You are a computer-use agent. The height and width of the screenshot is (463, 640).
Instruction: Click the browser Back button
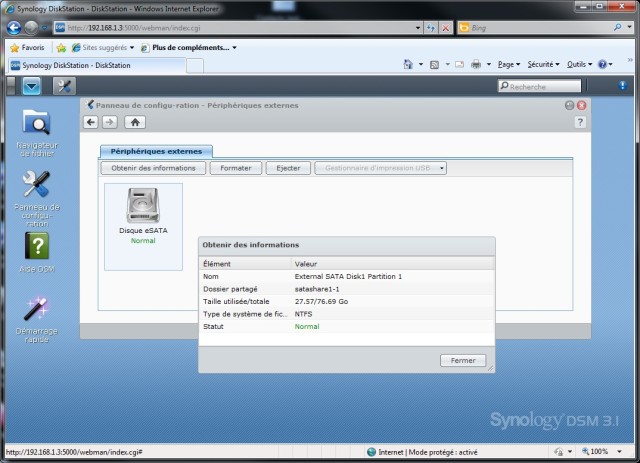tap(14, 28)
